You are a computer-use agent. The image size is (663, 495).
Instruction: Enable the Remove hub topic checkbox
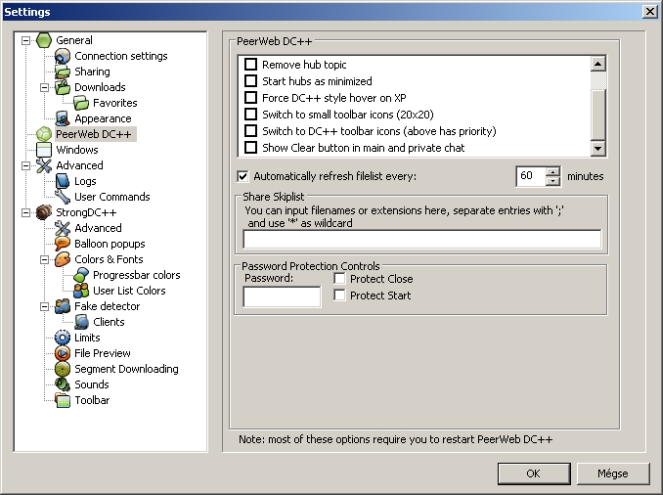pos(251,65)
